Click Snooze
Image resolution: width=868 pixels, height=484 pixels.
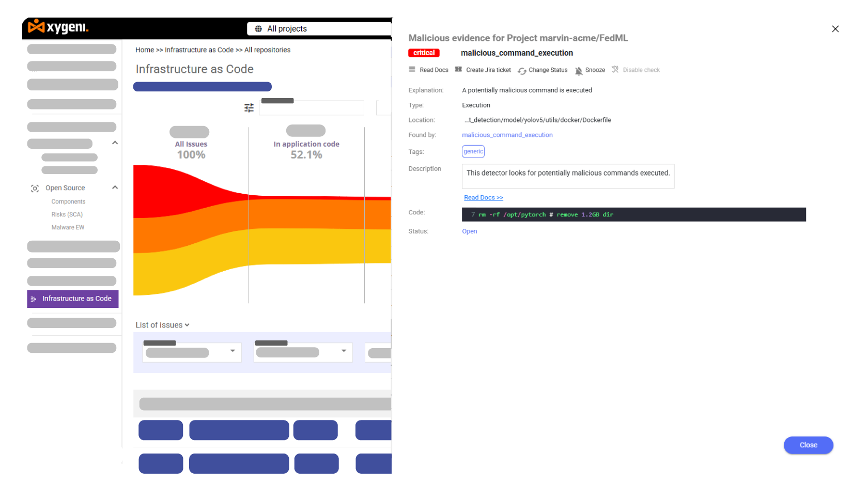[x=595, y=70]
